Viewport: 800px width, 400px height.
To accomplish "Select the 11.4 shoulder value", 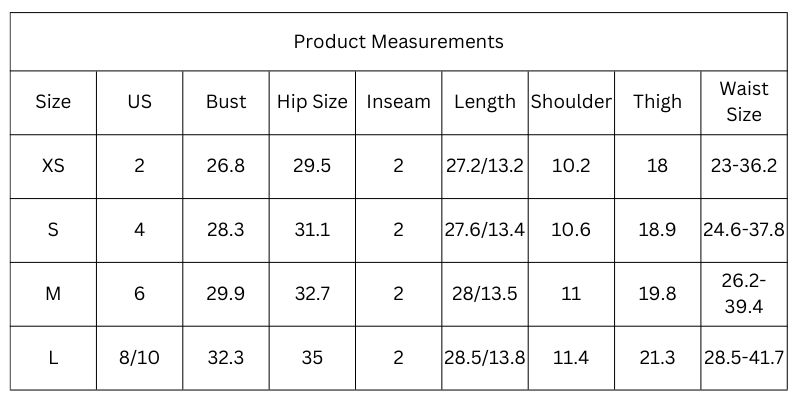I will coord(571,358).
